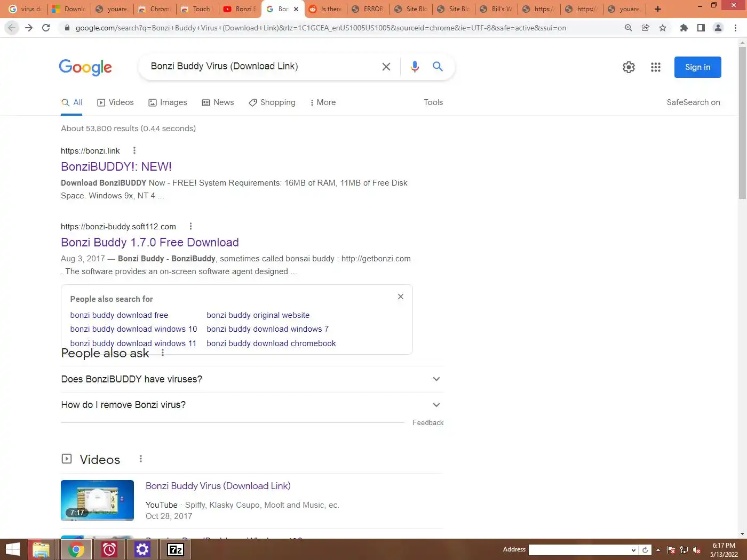The width and height of the screenshot is (747, 560).
Task: Open the Chrome profile avatar
Action: tap(718, 28)
